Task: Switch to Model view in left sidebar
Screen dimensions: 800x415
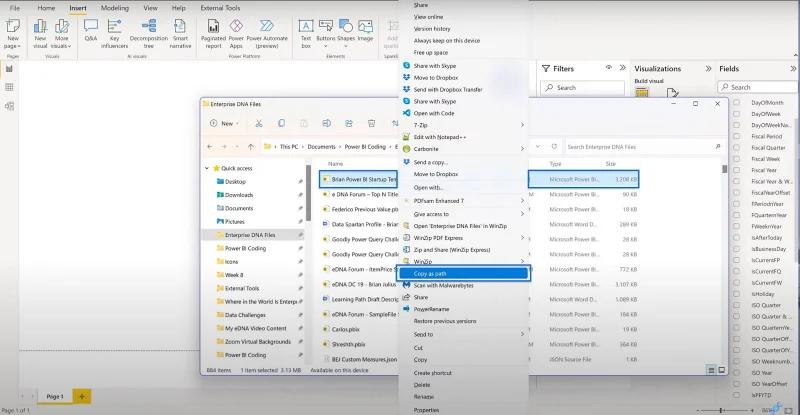Action: (x=9, y=106)
